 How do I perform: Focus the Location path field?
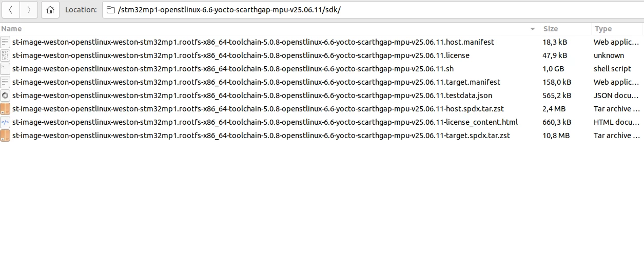(373, 10)
